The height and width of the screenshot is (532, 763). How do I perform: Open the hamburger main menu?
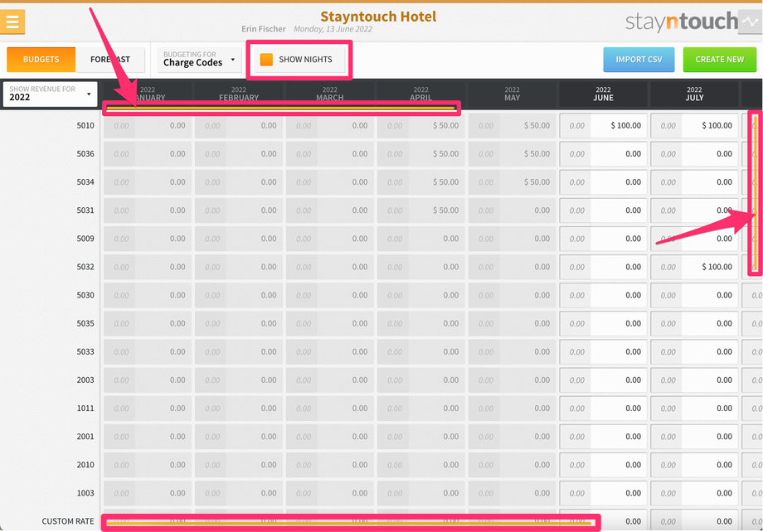pyautogui.click(x=12, y=22)
